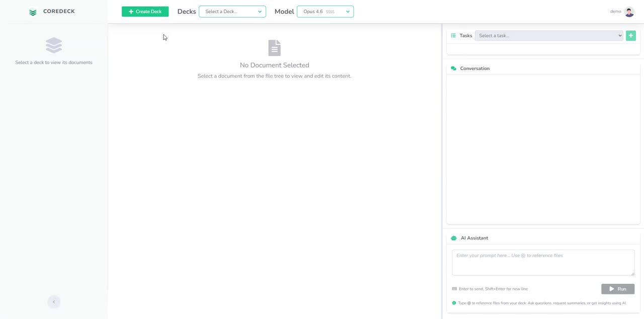
Task: Open the Select a task dropdown
Action: (x=549, y=36)
